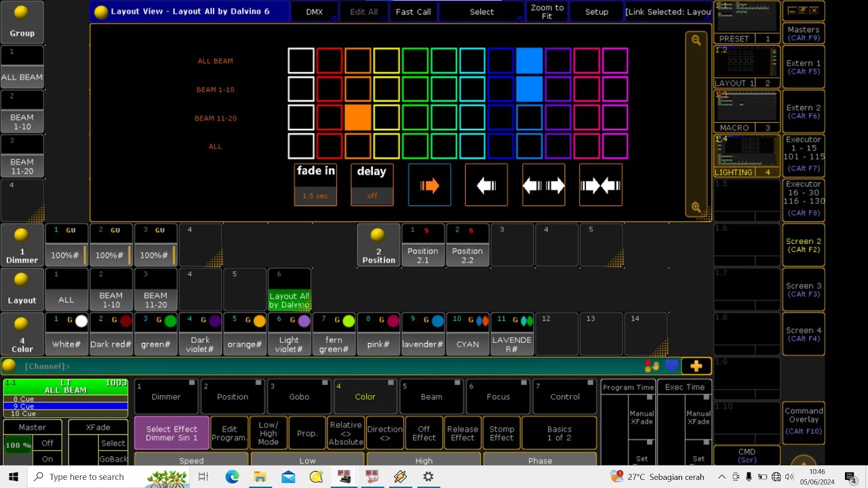Launch Microsoft Edge from the taskbar

pyautogui.click(x=232, y=476)
